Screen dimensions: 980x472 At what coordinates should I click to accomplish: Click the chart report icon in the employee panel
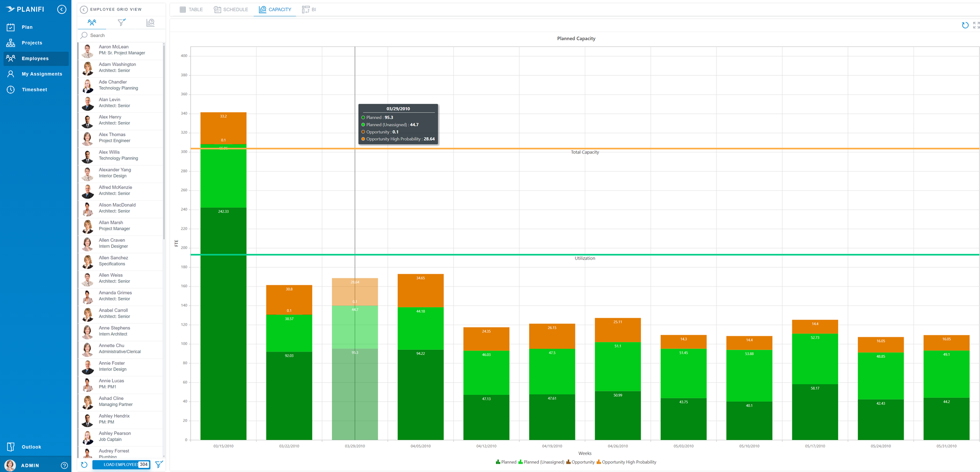click(150, 22)
